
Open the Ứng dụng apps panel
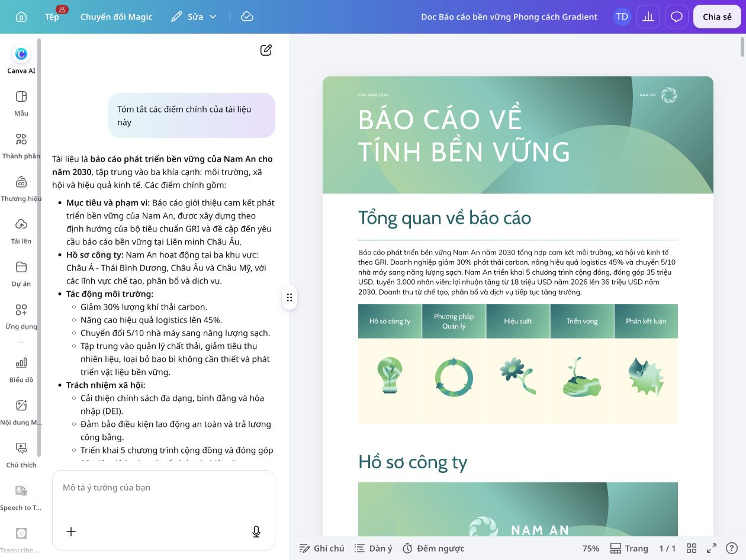point(21,316)
